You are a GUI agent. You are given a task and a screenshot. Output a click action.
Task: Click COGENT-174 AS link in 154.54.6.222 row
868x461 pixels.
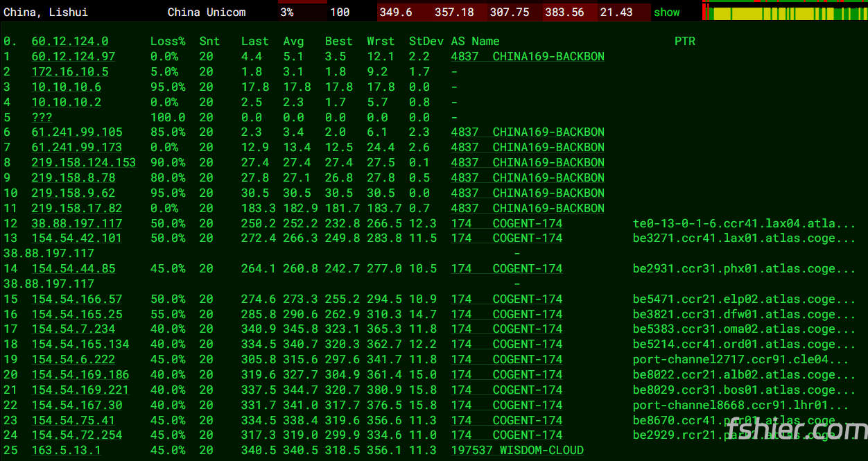click(x=506, y=360)
